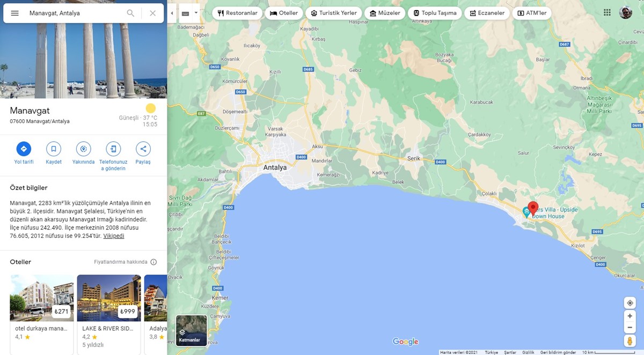Save the place with Kaydet icon
Image resolution: width=644 pixels, height=355 pixels.
pos(54,149)
